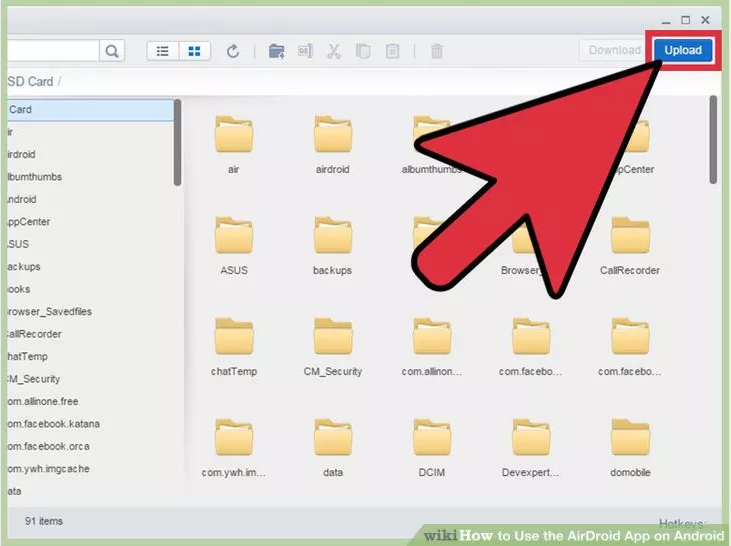Select com.ywh.imgcache in the sidebar
The height and width of the screenshot is (546, 731).
(x=48, y=469)
